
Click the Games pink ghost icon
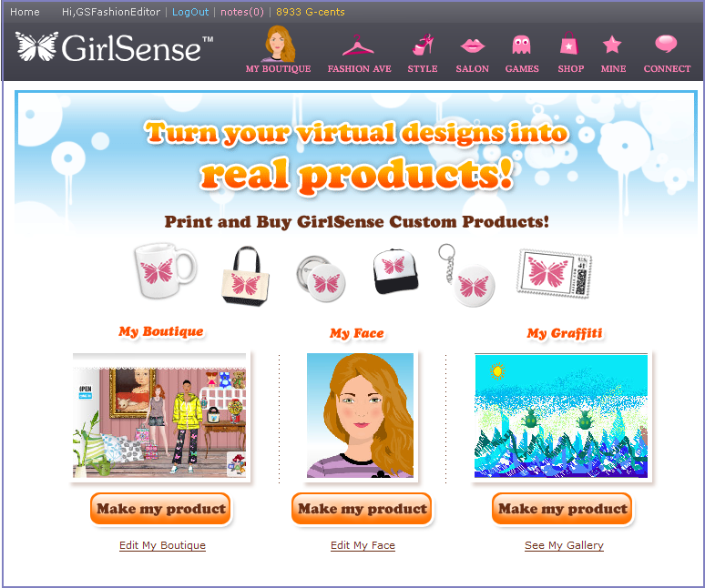pos(522,45)
